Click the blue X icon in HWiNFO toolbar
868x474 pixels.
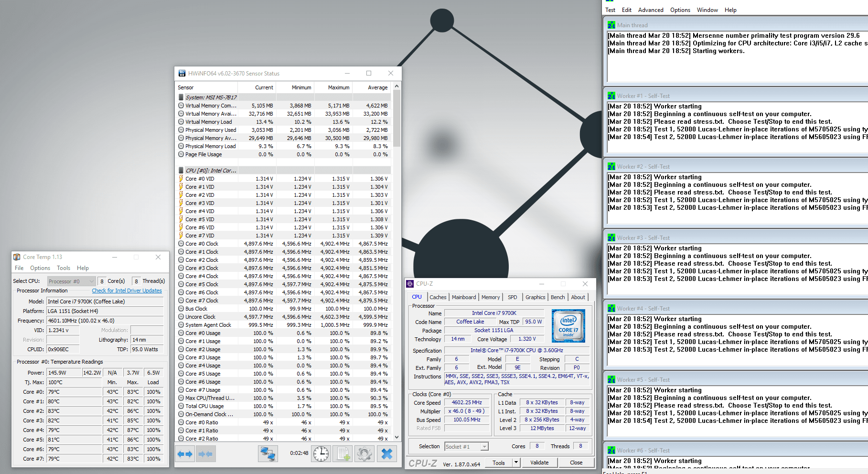point(387,453)
